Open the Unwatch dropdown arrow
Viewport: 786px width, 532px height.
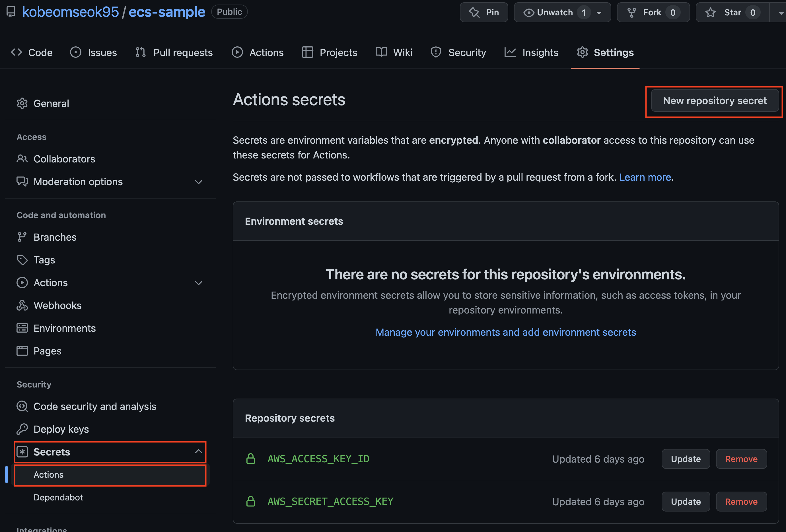click(599, 13)
